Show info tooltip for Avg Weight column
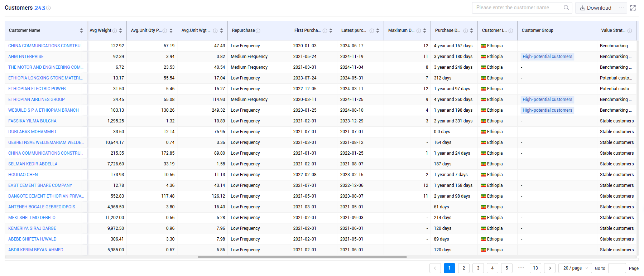This screenshot has width=644, height=276. click(x=115, y=31)
